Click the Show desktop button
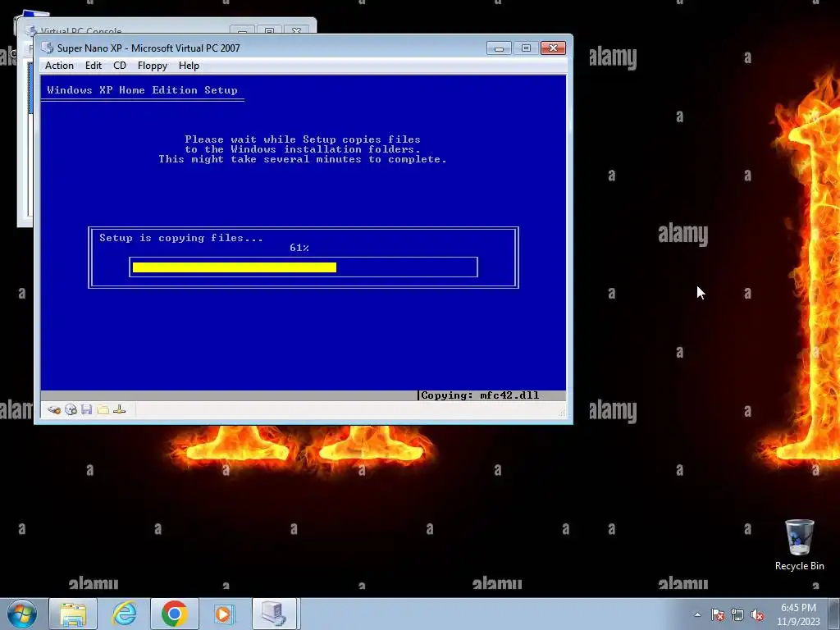 click(834, 614)
